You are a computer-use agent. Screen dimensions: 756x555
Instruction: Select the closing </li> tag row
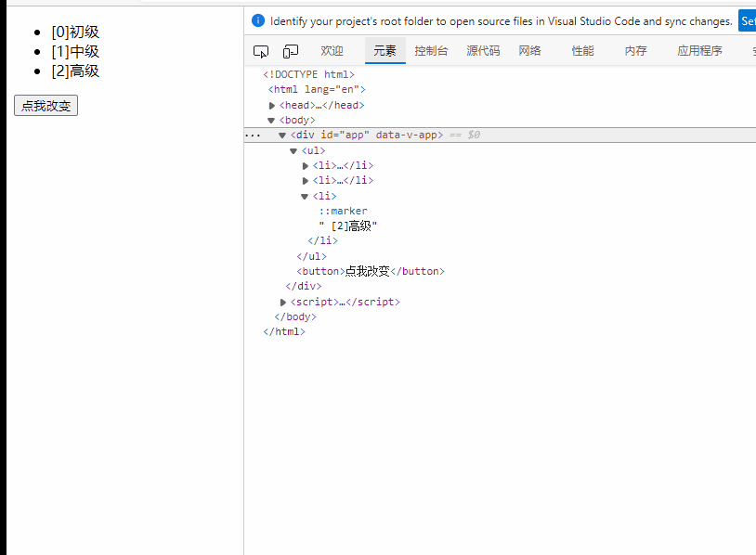pyautogui.click(x=323, y=240)
